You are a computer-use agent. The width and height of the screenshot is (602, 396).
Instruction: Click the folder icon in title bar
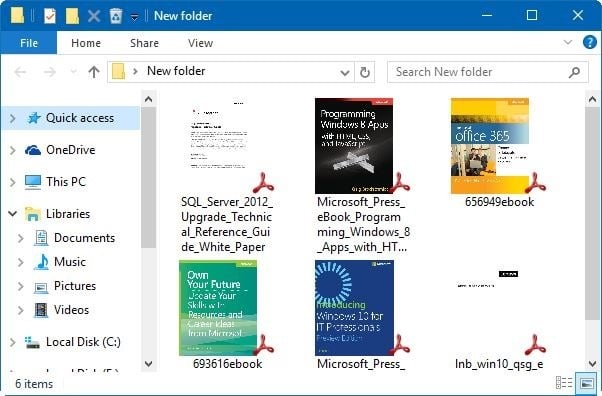[x=17, y=16]
